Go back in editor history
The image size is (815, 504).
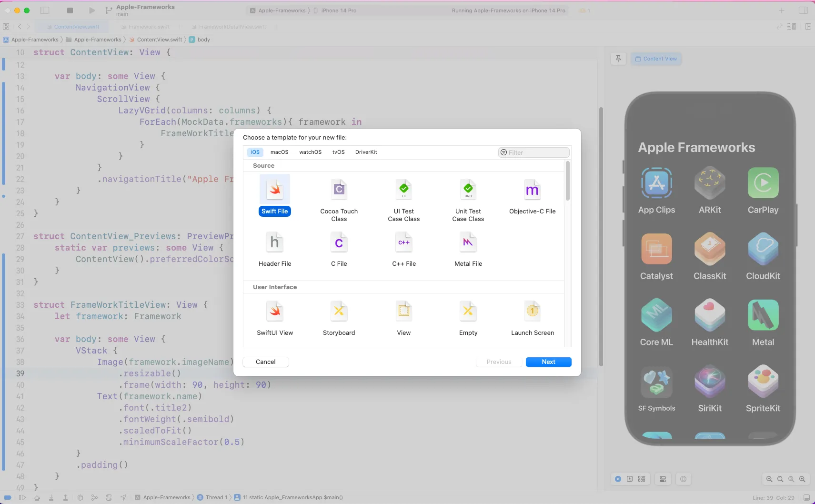coord(20,27)
